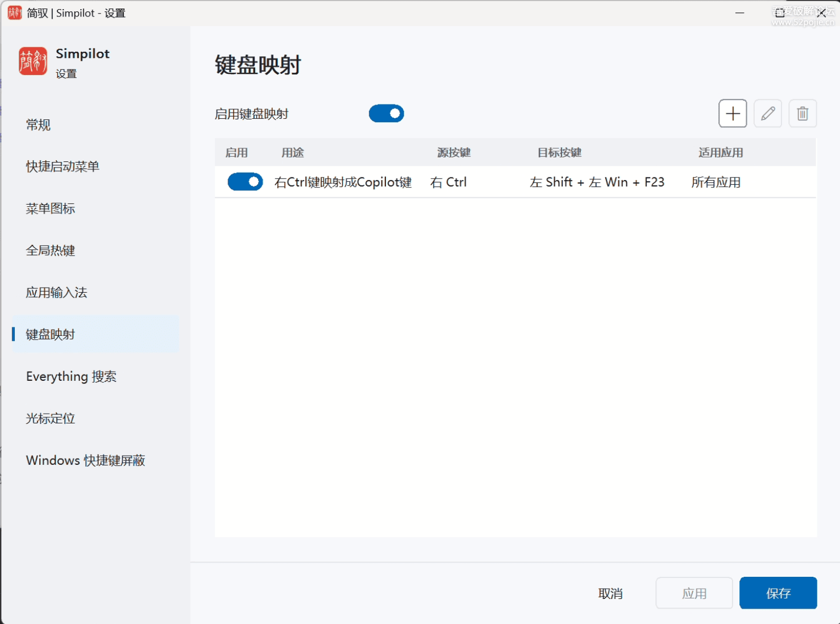Open the 快捷启动菜单 settings page

coord(95,167)
